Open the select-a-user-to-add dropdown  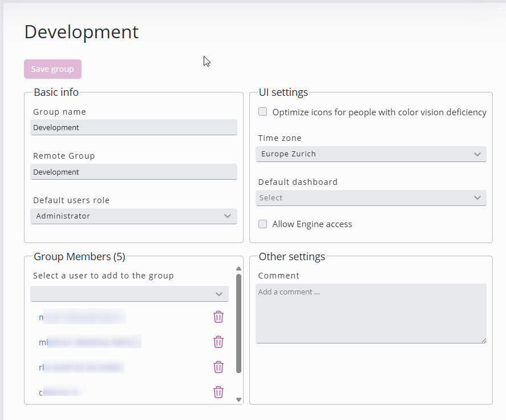129,294
